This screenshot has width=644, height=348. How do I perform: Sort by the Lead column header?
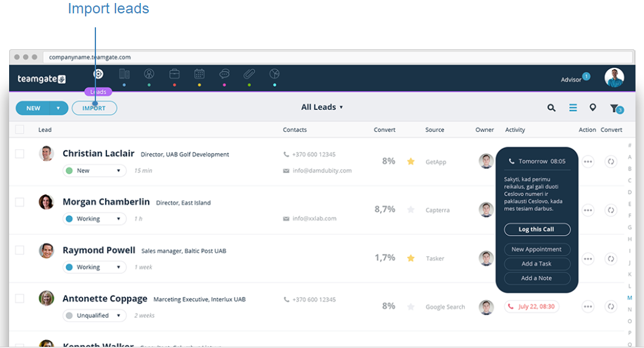pyautogui.click(x=45, y=130)
